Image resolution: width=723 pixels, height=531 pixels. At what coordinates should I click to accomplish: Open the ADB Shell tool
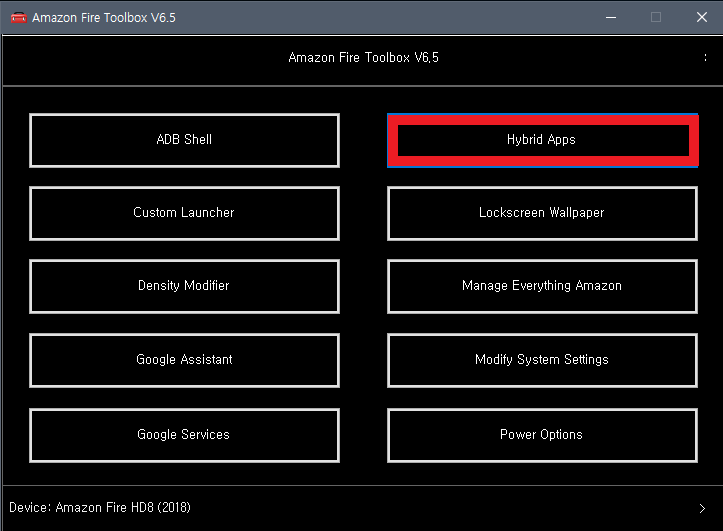[184, 140]
